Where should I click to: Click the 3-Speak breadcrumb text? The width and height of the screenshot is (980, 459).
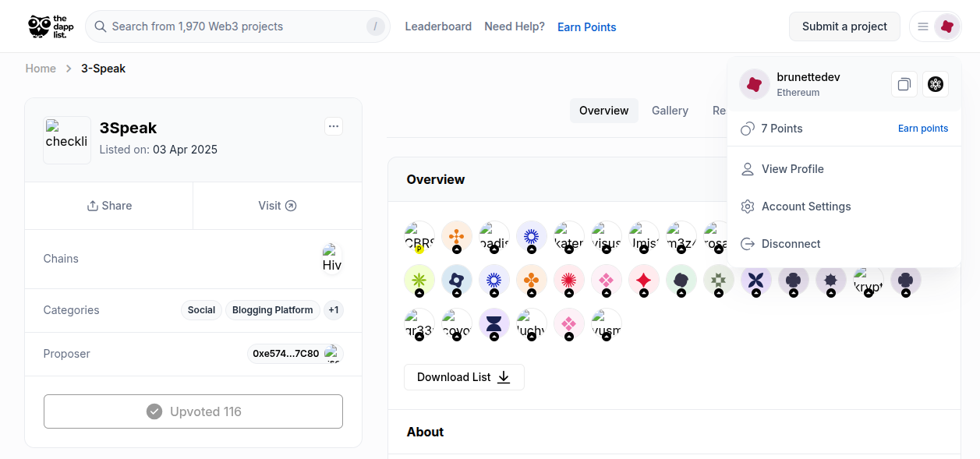pyautogui.click(x=104, y=69)
